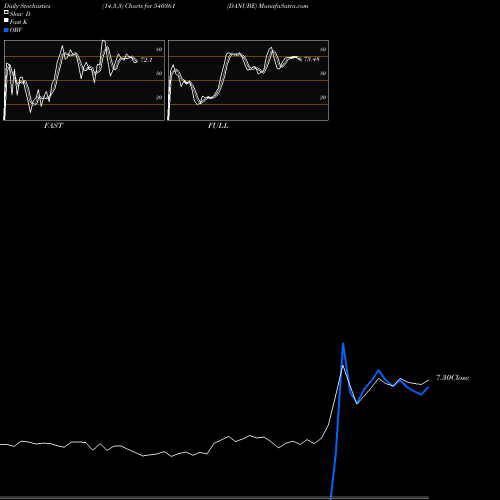
Task: Click the '20' axis label on FAST chart
Action: [159, 97]
